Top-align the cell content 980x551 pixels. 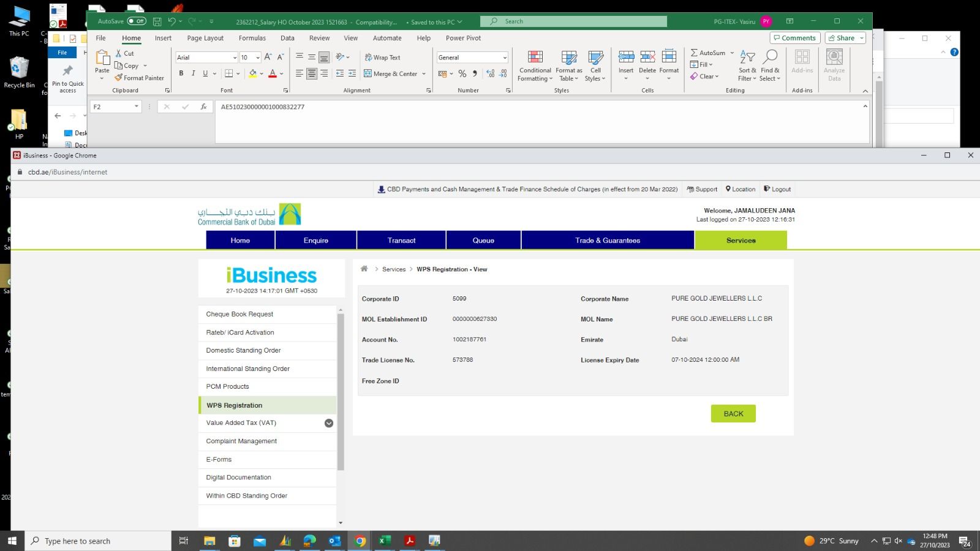point(300,57)
